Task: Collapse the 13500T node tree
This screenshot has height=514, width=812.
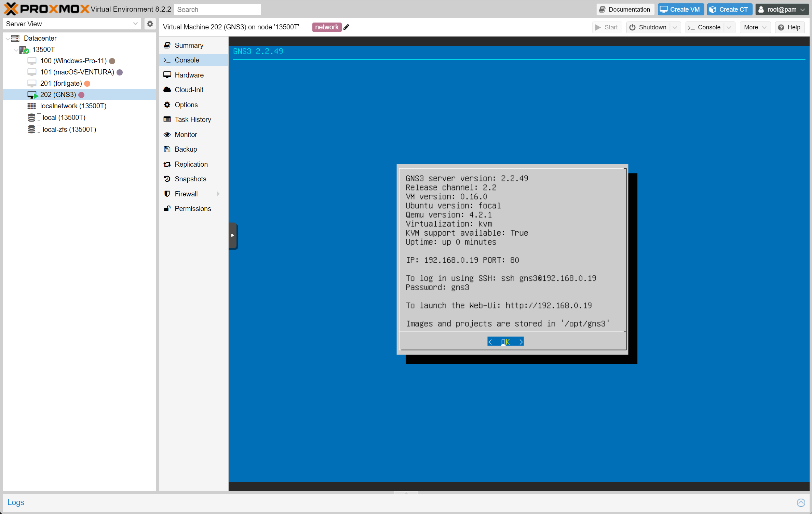Action: 16,50
